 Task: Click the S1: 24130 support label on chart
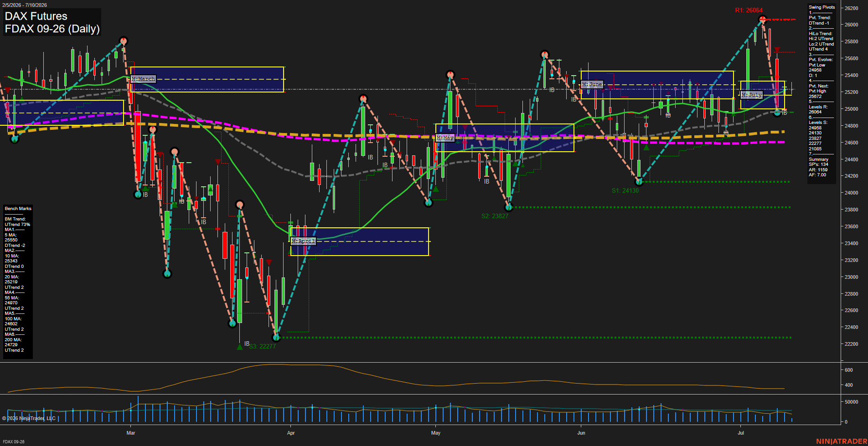pyautogui.click(x=625, y=190)
